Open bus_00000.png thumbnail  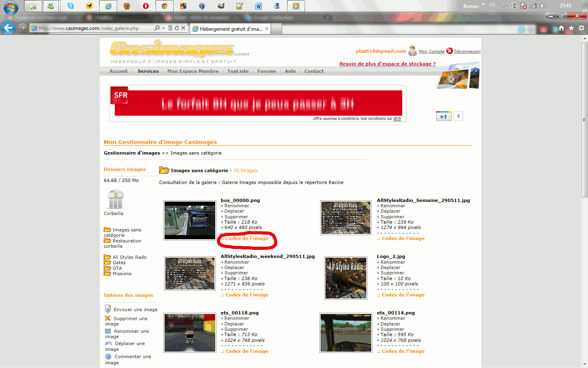pos(190,220)
